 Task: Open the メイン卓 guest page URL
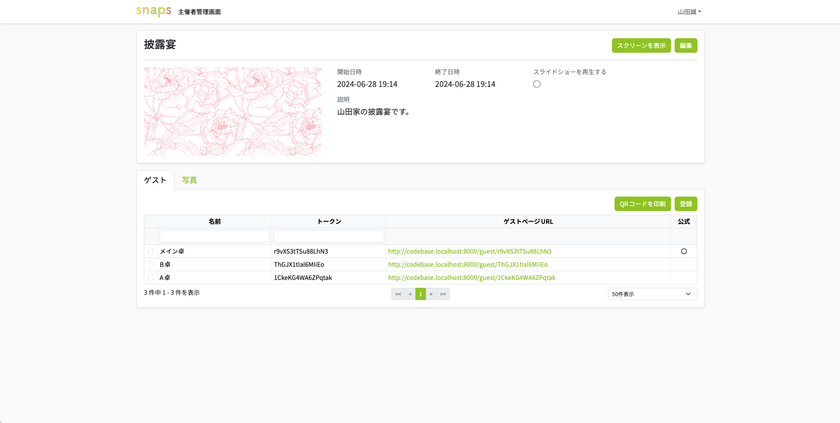470,251
